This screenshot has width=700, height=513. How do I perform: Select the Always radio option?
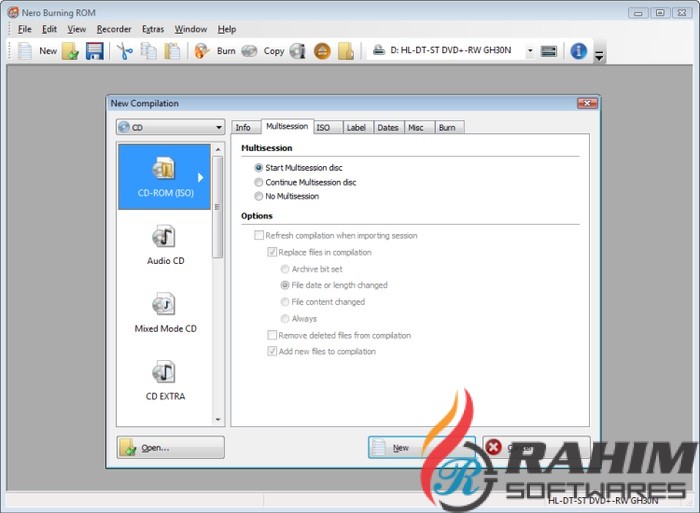click(x=298, y=318)
